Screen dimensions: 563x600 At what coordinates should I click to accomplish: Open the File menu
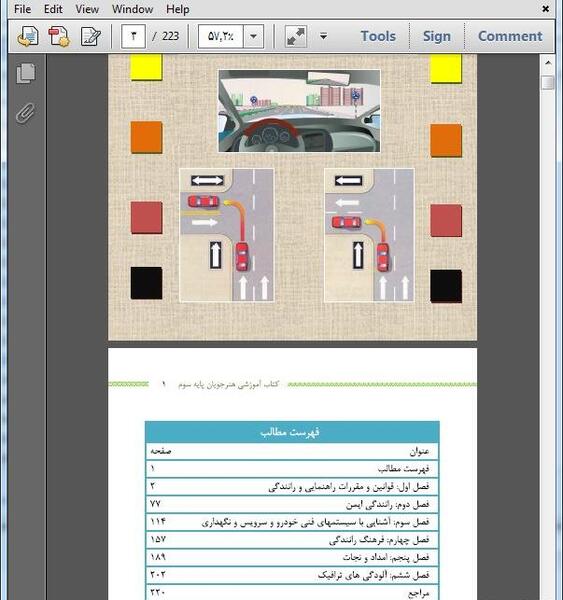(x=22, y=9)
